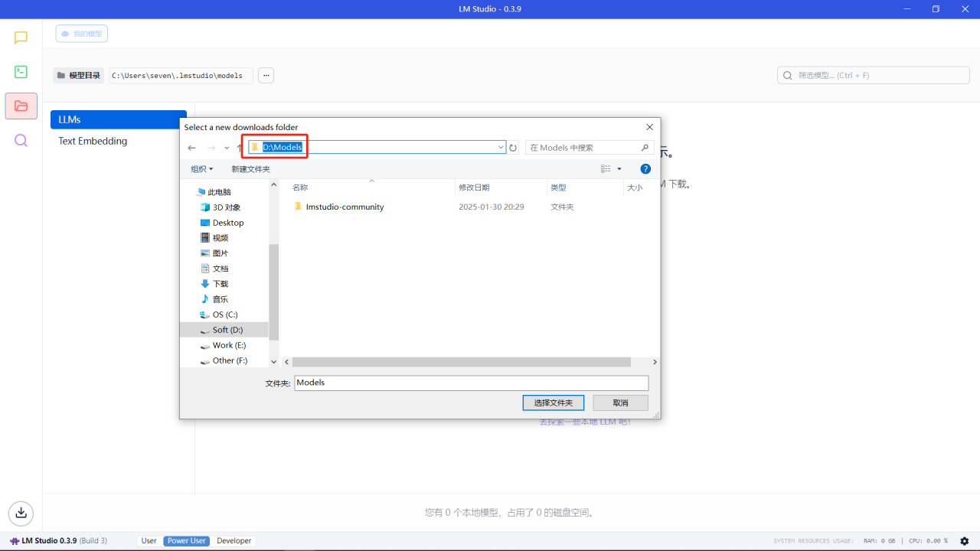The height and width of the screenshot is (551, 980).
Task: Go up one folder level in dialog
Action: [x=240, y=148]
